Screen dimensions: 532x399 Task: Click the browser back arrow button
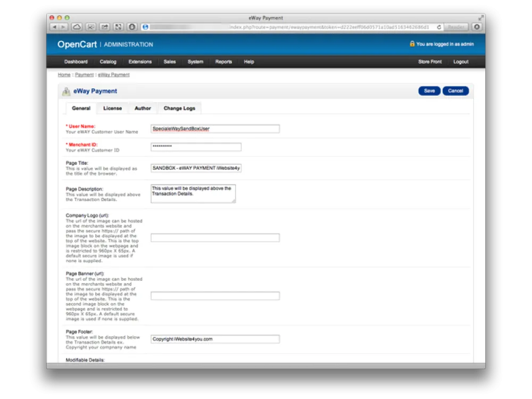[x=54, y=27]
